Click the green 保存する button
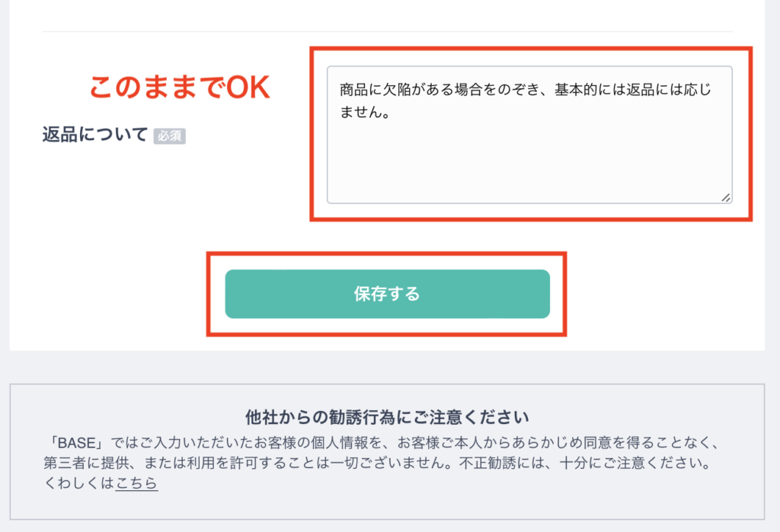Image resolution: width=780 pixels, height=532 pixels. pos(387,294)
